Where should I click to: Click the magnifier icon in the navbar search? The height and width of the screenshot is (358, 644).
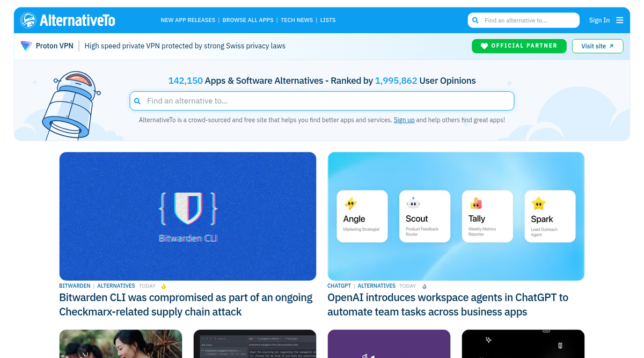pos(475,20)
